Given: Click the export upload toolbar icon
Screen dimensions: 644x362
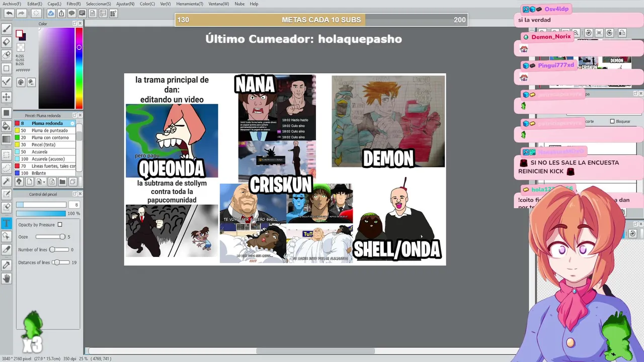Looking at the screenshot, I should [61, 13].
